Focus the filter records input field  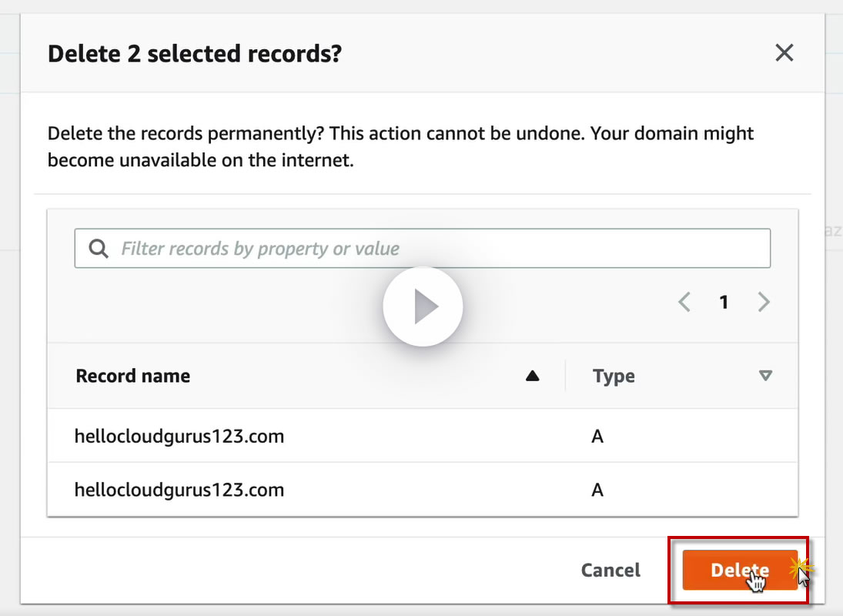431,249
